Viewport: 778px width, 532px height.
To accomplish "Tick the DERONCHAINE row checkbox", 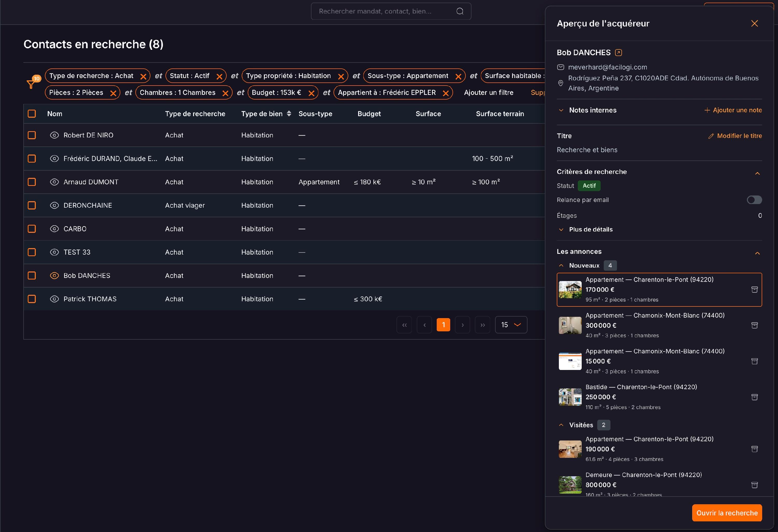I will click(32, 205).
